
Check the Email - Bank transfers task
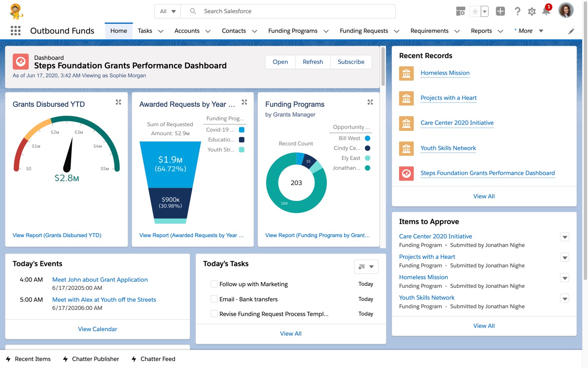pyautogui.click(x=214, y=299)
